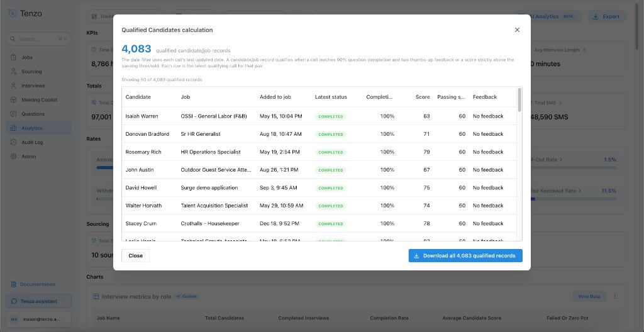The image size is (644, 332).
Task: Click the Questions sidebar icon
Action: pos(14,114)
